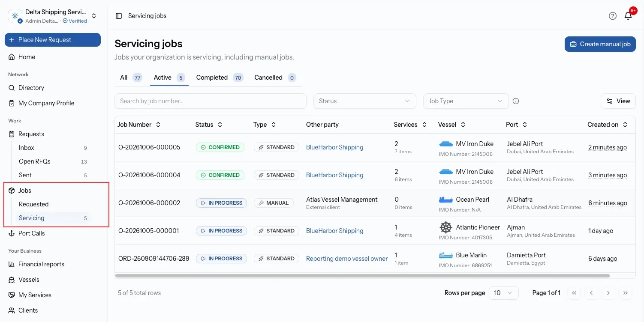Image resolution: width=644 pixels, height=322 pixels.
Task: Click the Directory search icon
Action: click(12, 88)
